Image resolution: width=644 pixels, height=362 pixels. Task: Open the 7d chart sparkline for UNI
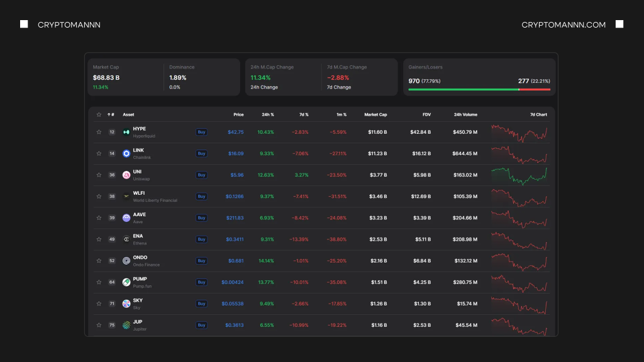coord(519,175)
